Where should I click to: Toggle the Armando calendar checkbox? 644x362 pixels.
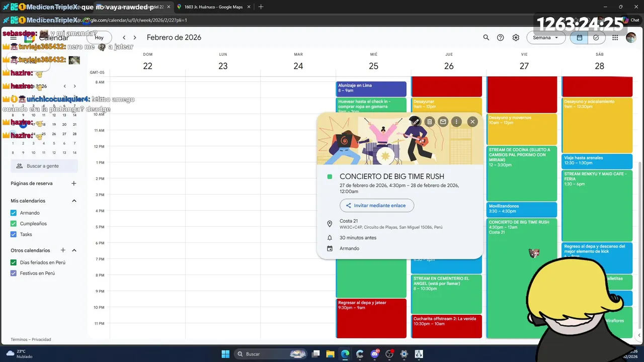[x=14, y=213]
